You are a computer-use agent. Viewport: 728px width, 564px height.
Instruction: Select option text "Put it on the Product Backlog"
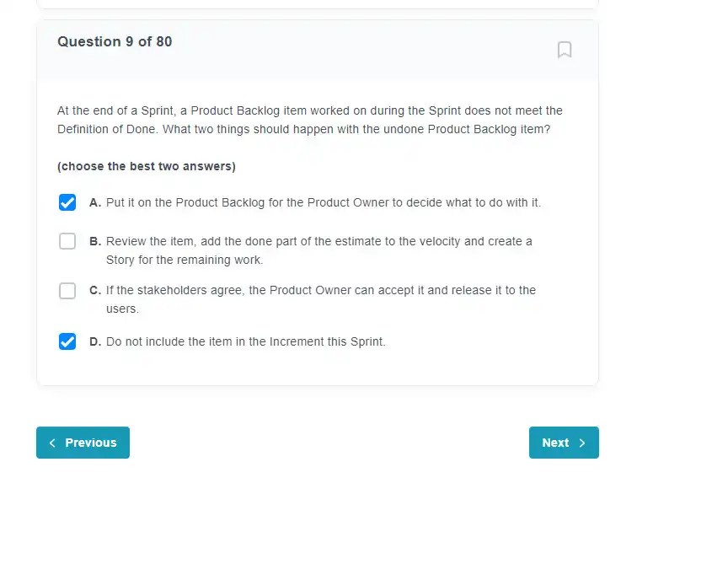[324, 202]
